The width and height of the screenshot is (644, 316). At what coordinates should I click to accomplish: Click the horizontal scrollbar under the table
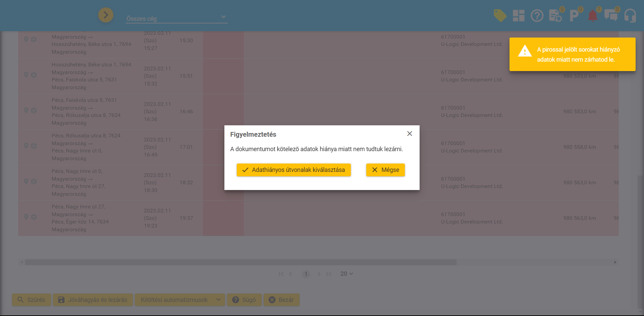coord(240,262)
